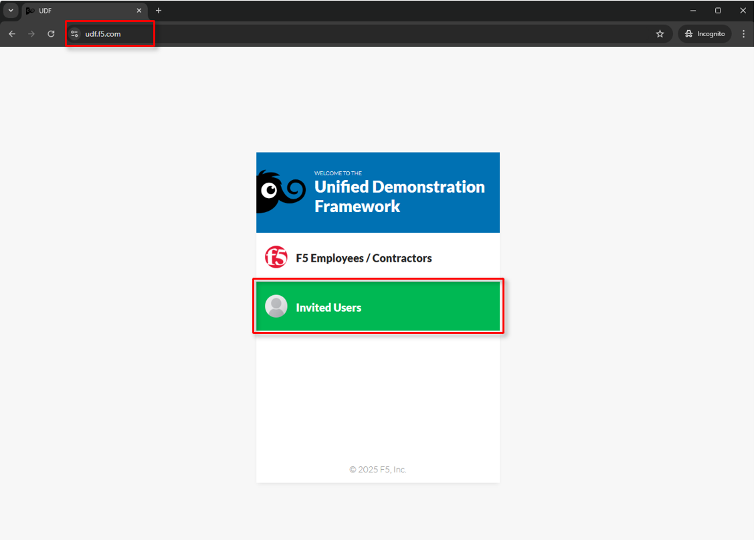Viewport: 756px width, 540px height.
Task: Click the © 2025 F5, Inc. footer text
Action: (378, 470)
